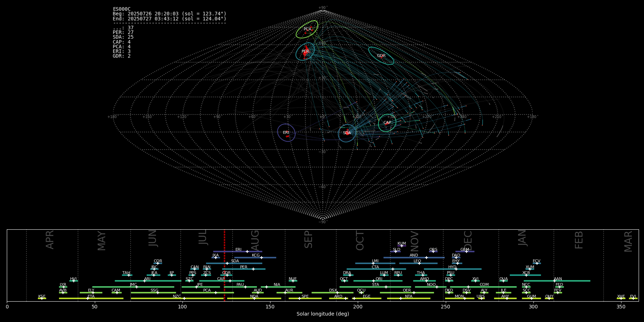Click the +120 right ascension label on map

point(182,117)
